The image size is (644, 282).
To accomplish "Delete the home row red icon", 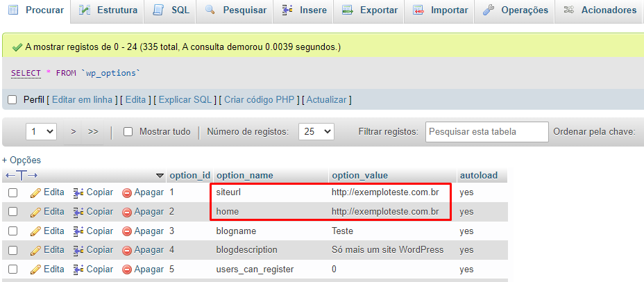I will click(127, 212).
